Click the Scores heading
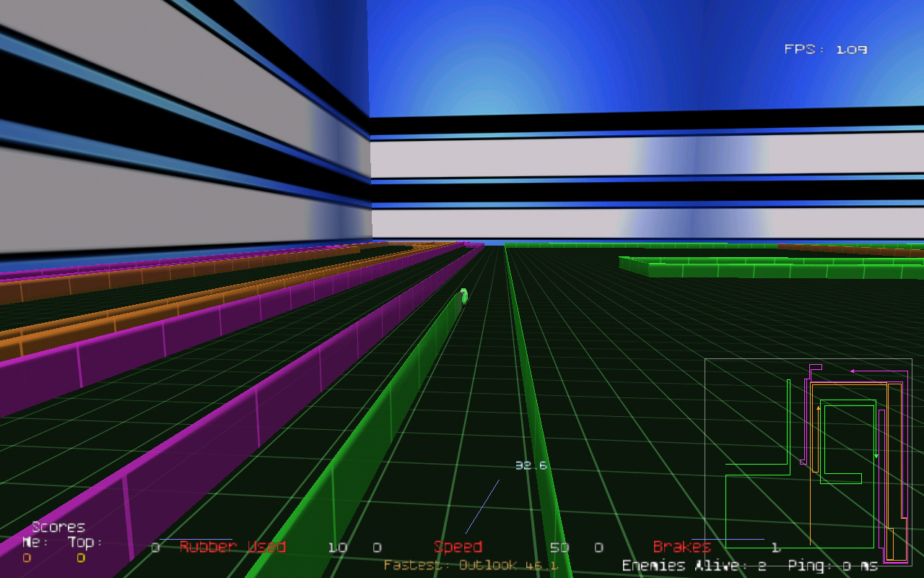The height and width of the screenshot is (578, 924). point(58,527)
